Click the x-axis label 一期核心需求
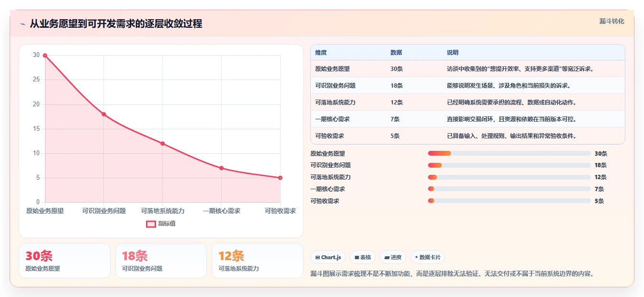 [221, 211]
